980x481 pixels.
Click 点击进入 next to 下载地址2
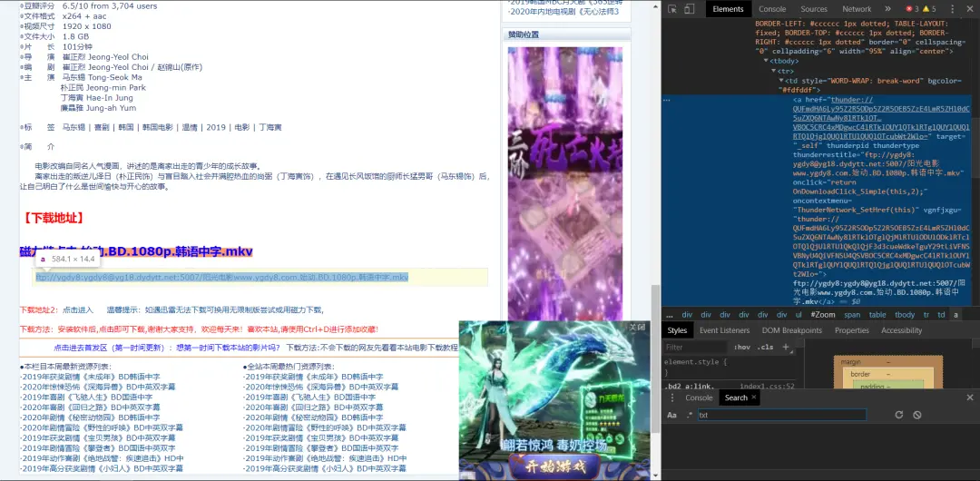pos(78,309)
